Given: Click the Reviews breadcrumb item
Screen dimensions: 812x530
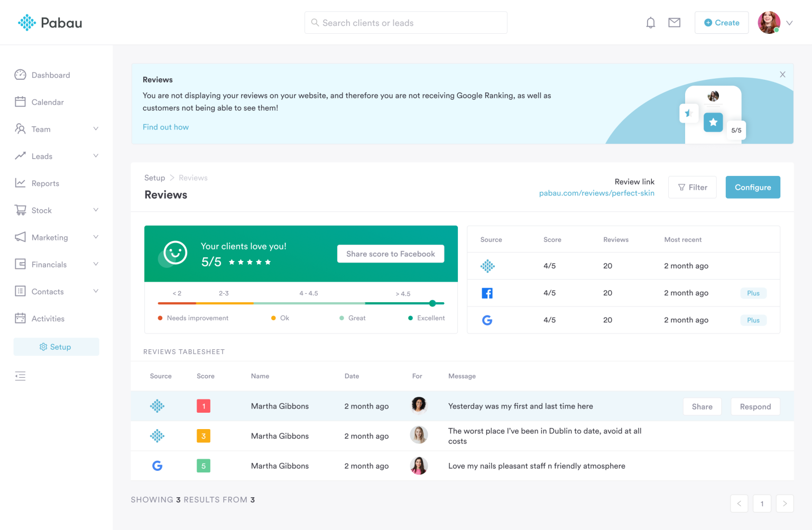Looking at the screenshot, I should [192, 178].
